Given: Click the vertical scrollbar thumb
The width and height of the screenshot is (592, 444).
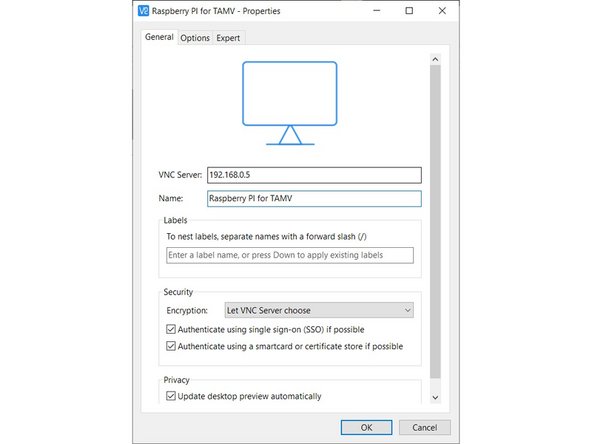Looking at the screenshot, I should click(435, 222).
